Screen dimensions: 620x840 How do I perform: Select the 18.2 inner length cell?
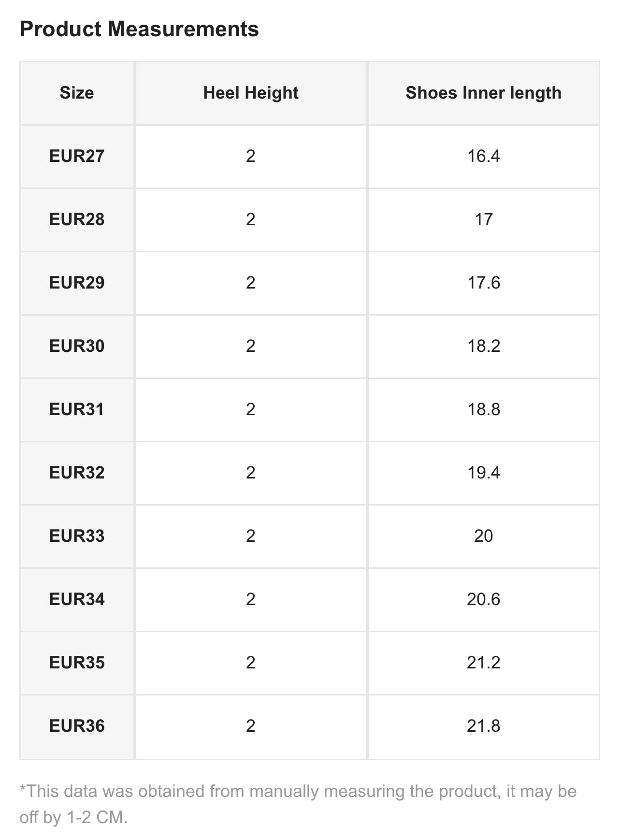[483, 346]
